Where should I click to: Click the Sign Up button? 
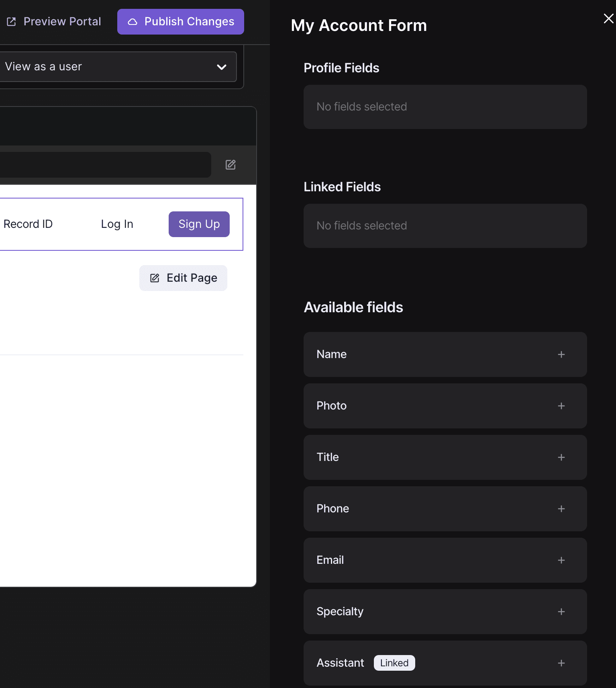point(199,224)
